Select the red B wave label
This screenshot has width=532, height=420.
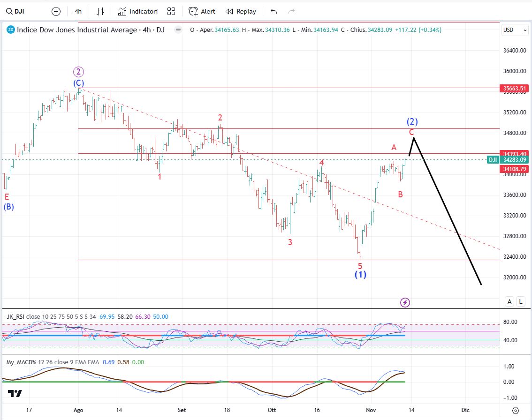click(x=400, y=195)
